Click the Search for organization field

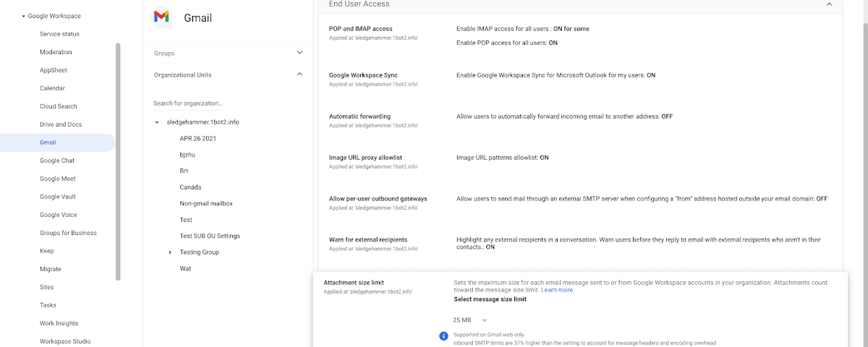coord(217,103)
